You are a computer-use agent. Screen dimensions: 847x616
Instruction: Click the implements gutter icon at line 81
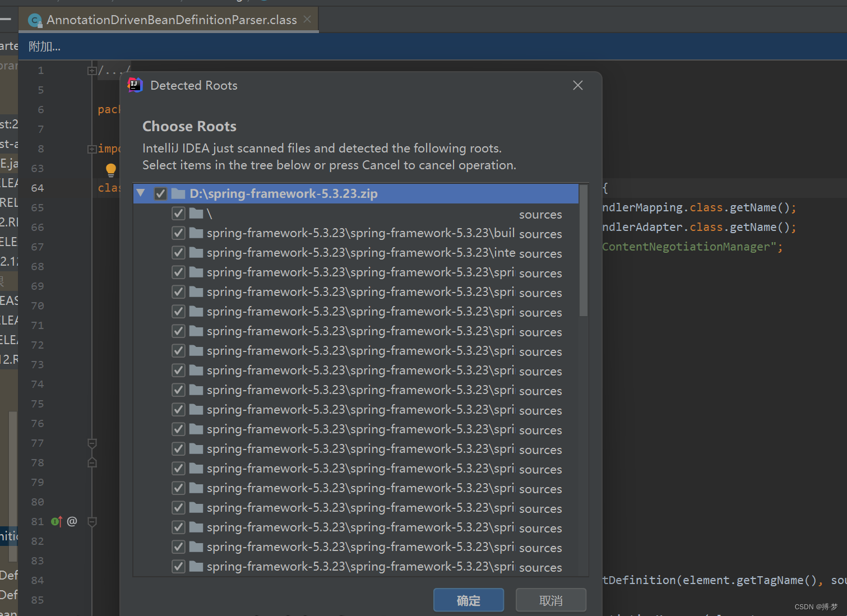(x=57, y=521)
